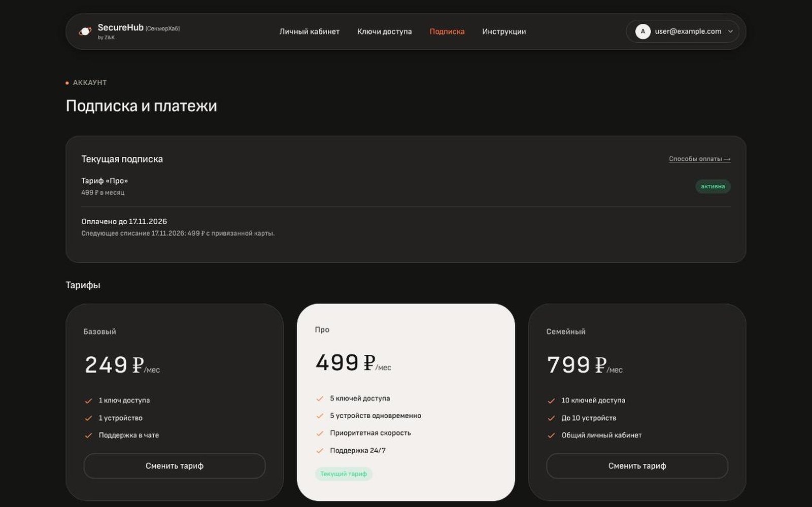Click the активна status badge
This screenshot has width=812, height=507.
713,186
